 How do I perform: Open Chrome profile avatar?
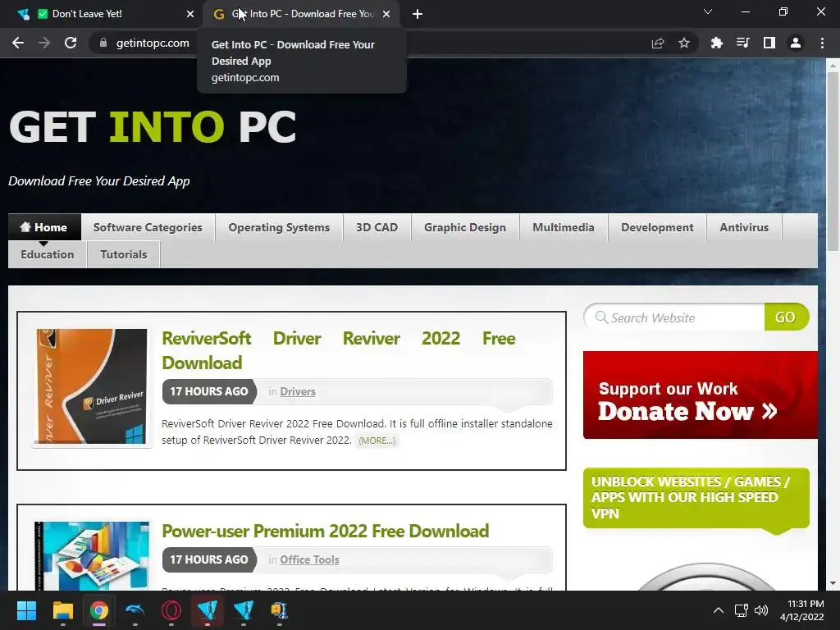click(796, 43)
